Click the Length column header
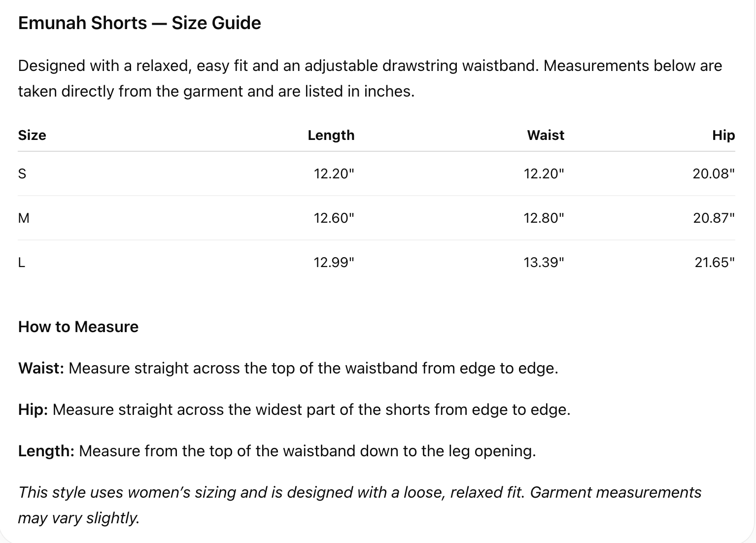Viewport: 756px width, 543px height. click(x=331, y=135)
